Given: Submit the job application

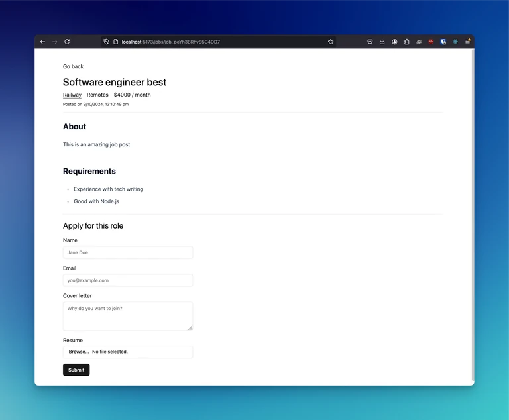Looking at the screenshot, I should pos(76,370).
